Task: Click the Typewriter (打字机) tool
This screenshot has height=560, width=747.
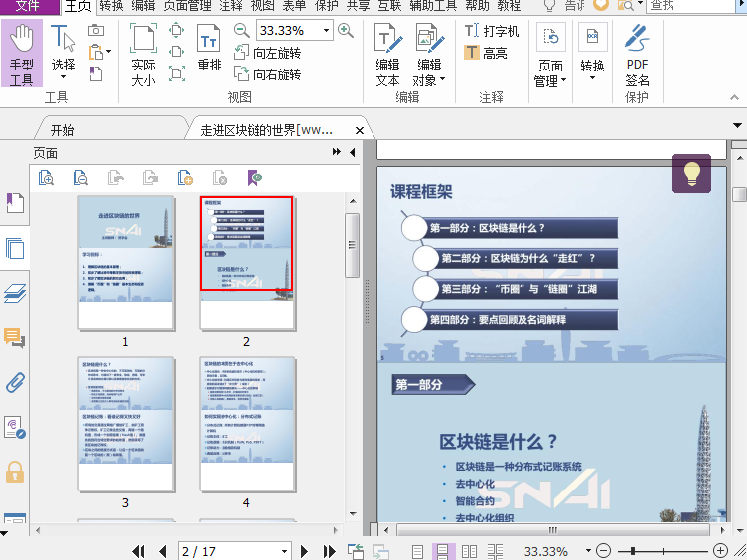Action: pyautogui.click(x=493, y=31)
